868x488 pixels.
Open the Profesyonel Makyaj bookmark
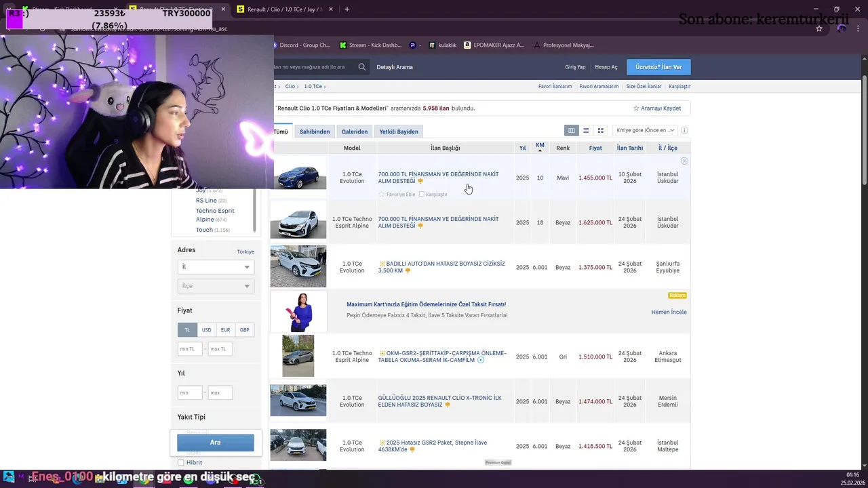coord(564,45)
